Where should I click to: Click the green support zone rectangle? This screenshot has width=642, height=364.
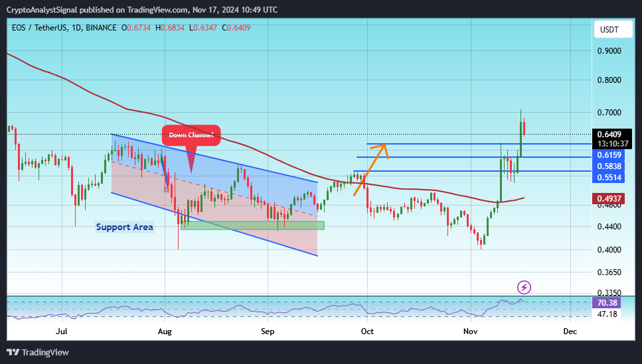pos(252,225)
